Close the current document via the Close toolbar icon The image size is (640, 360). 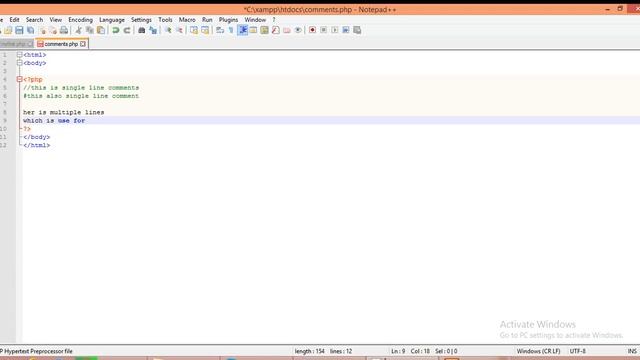coord(42,30)
